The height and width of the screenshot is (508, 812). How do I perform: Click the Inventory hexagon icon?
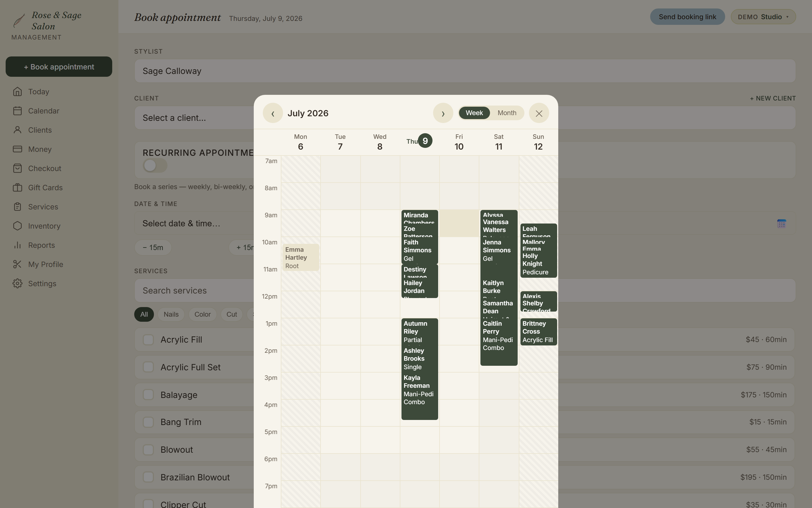click(17, 226)
